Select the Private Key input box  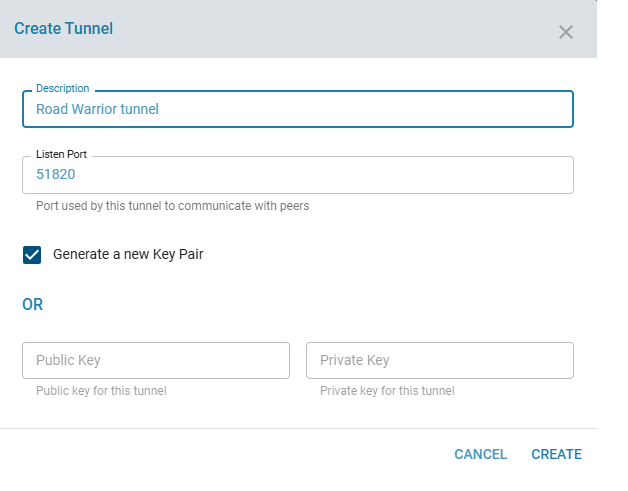pos(439,360)
